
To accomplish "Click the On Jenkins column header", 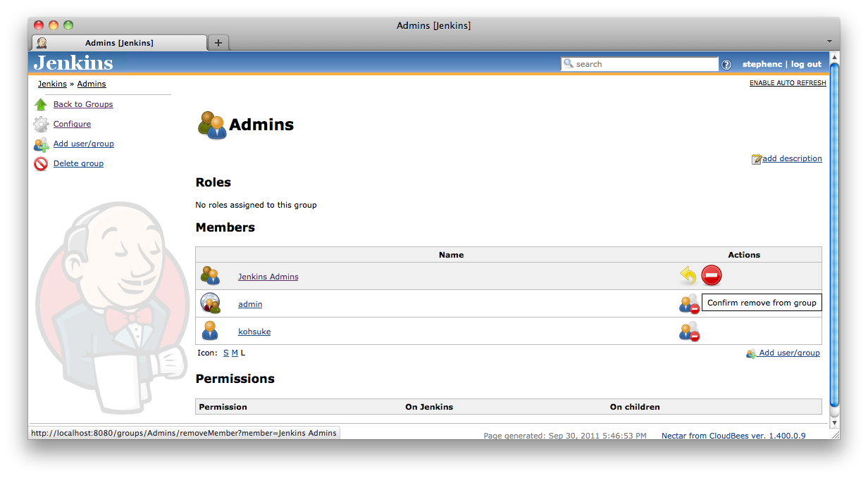I will 429,407.
